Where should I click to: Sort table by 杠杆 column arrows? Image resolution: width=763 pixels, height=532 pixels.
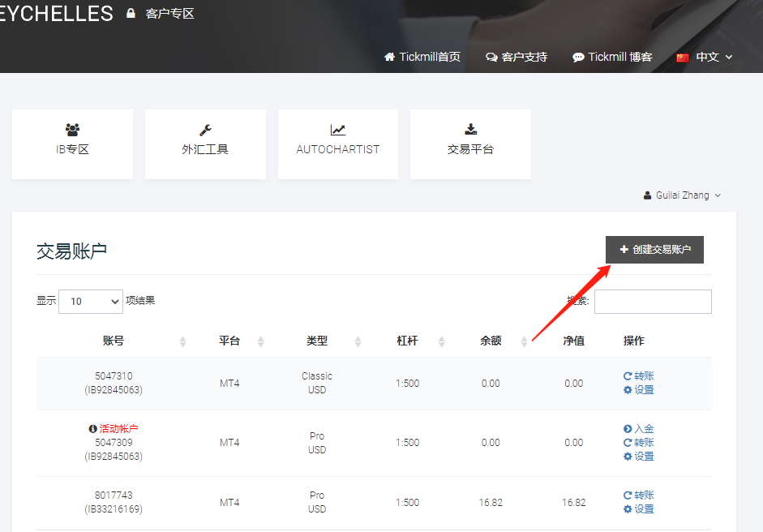point(441,341)
